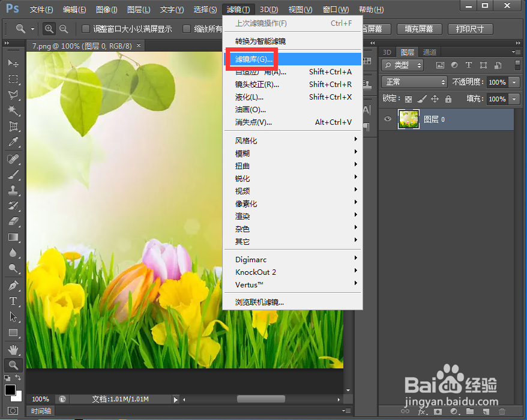Select the Lasso tool
527x420 pixels.
[x=13, y=95]
